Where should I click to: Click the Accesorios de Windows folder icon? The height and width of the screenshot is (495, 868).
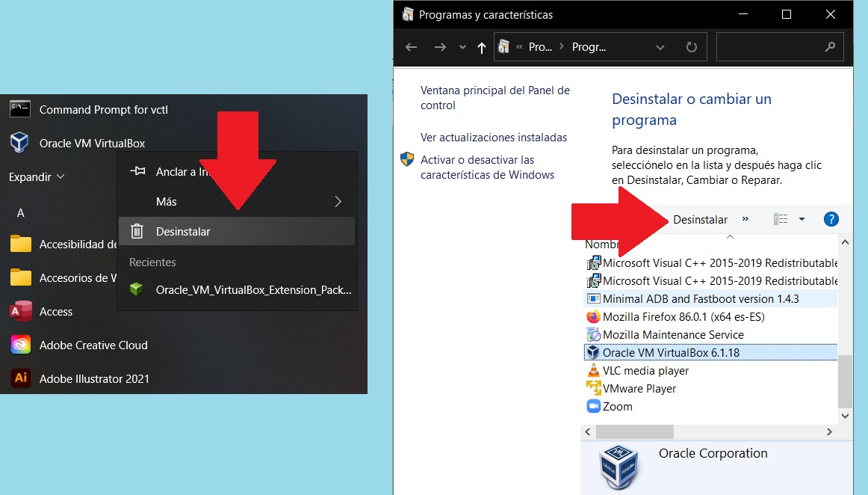pos(20,277)
